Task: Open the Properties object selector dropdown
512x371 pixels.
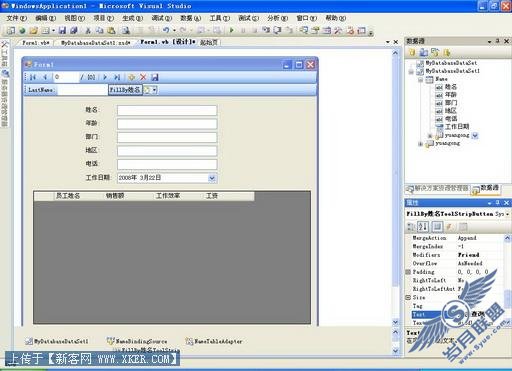Action: pos(507,214)
